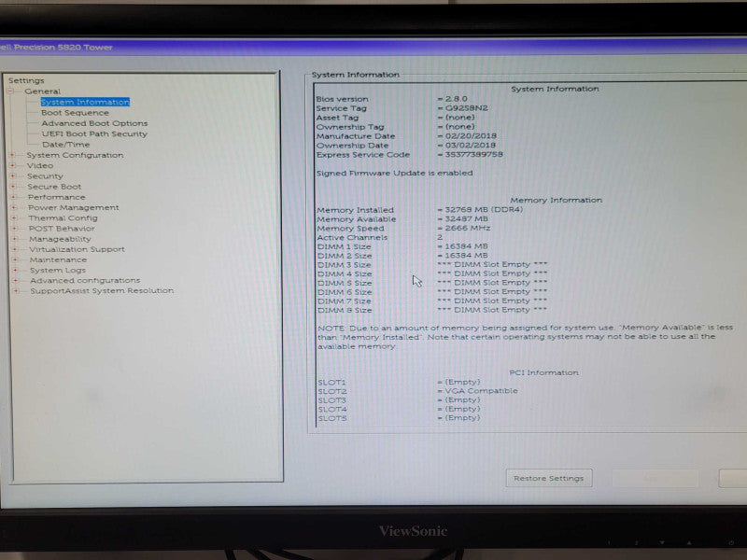Expand the Security settings node
The width and height of the screenshot is (747, 560).
[13, 175]
